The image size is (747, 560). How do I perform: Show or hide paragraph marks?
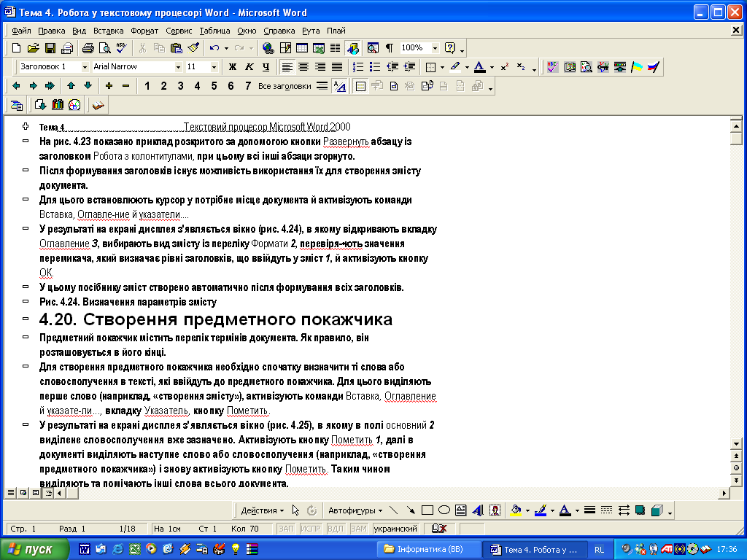390,47
